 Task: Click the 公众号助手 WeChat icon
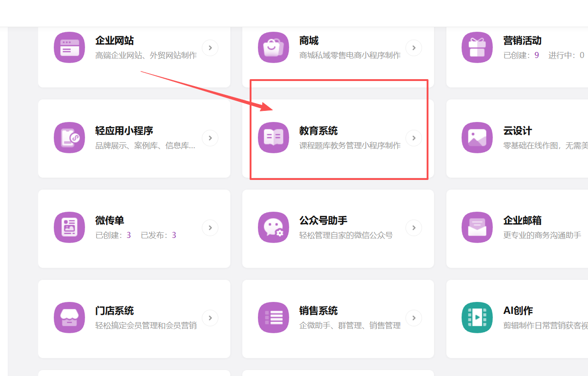[274, 227]
